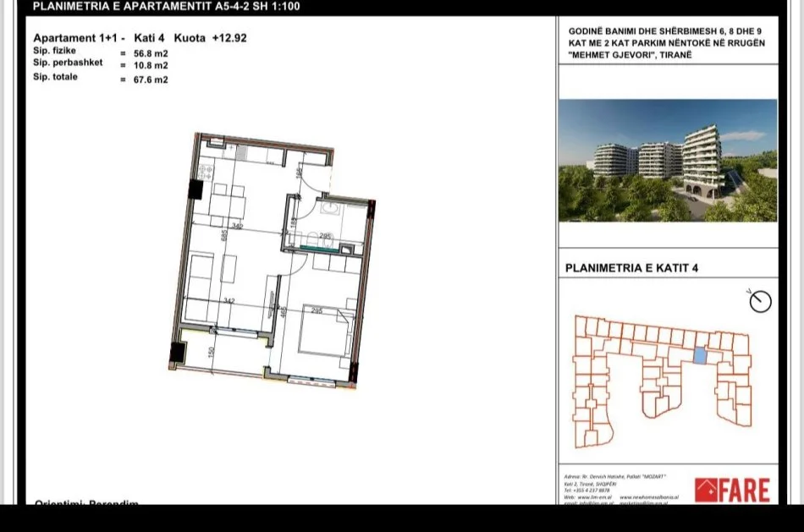804x532 pixels.
Task: Select the Sip. totale 67.6 m2 value
Action: coord(149,80)
